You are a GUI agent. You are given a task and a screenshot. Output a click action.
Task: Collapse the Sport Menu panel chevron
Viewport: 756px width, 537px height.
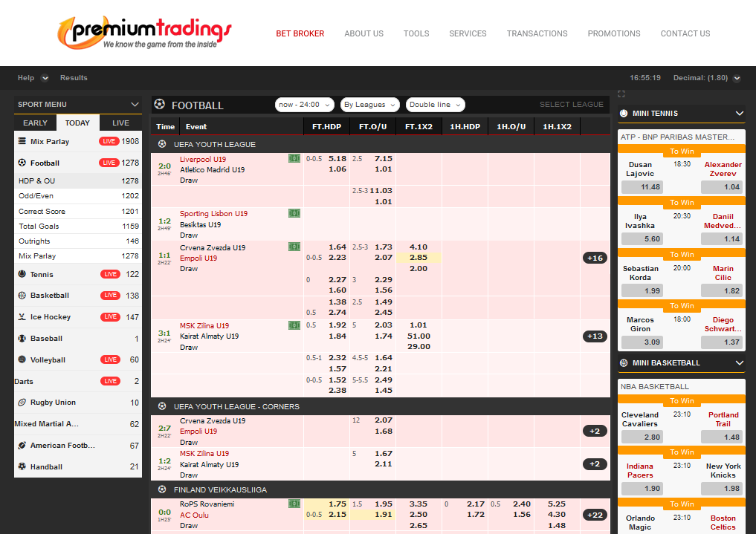[x=135, y=105]
